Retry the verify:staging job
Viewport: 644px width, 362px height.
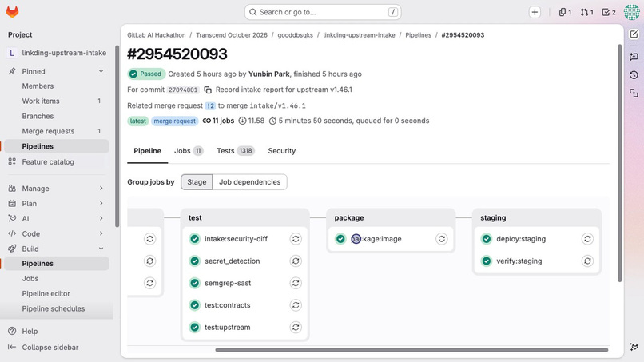[588, 261]
